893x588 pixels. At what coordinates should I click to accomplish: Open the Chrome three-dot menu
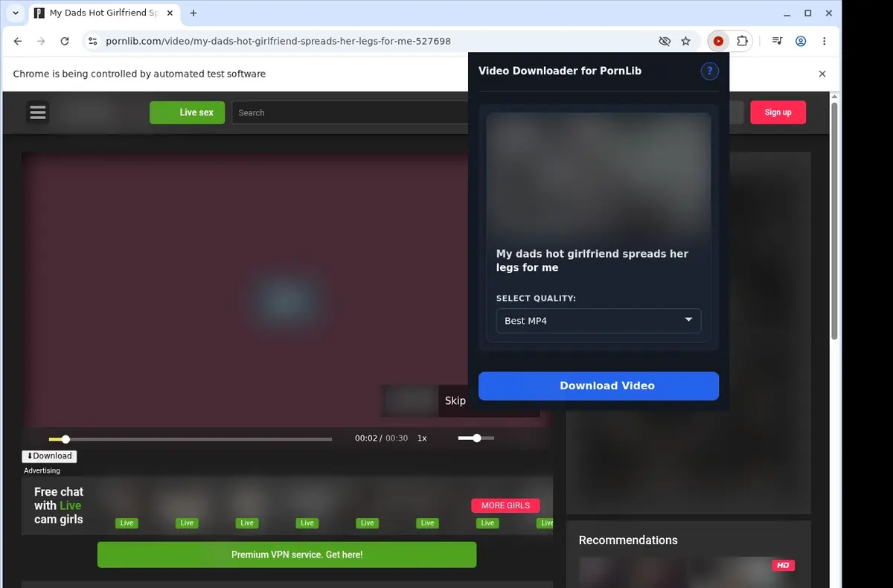pyautogui.click(x=825, y=42)
